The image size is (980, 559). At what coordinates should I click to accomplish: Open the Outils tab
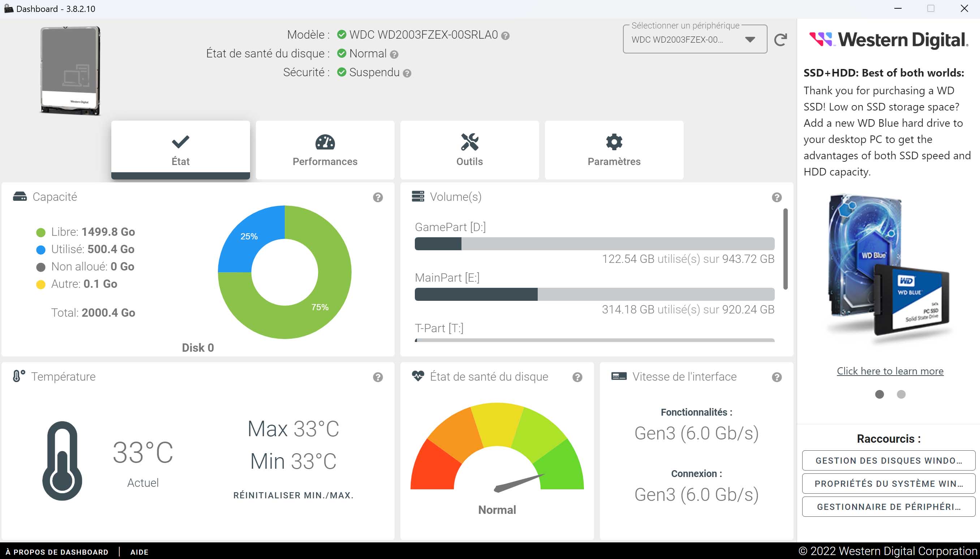tap(469, 150)
